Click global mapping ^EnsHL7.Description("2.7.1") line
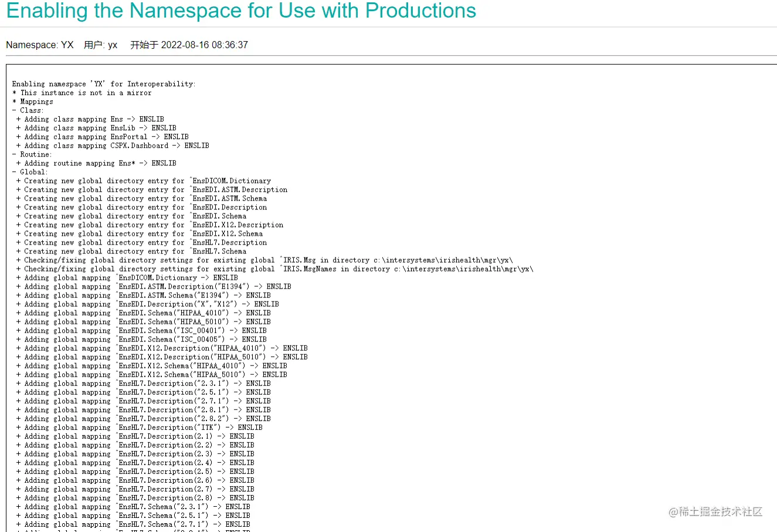777x532 pixels. click(x=144, y=401)
